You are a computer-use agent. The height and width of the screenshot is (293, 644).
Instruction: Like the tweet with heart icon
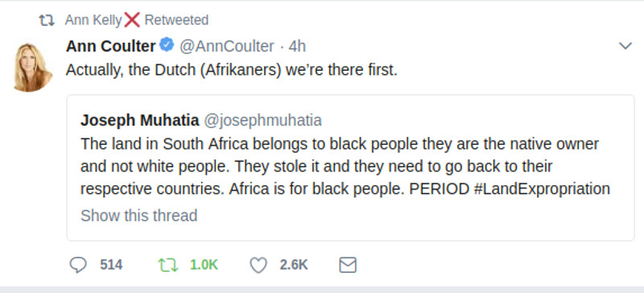pyautogui.click(x=258, y=265)
